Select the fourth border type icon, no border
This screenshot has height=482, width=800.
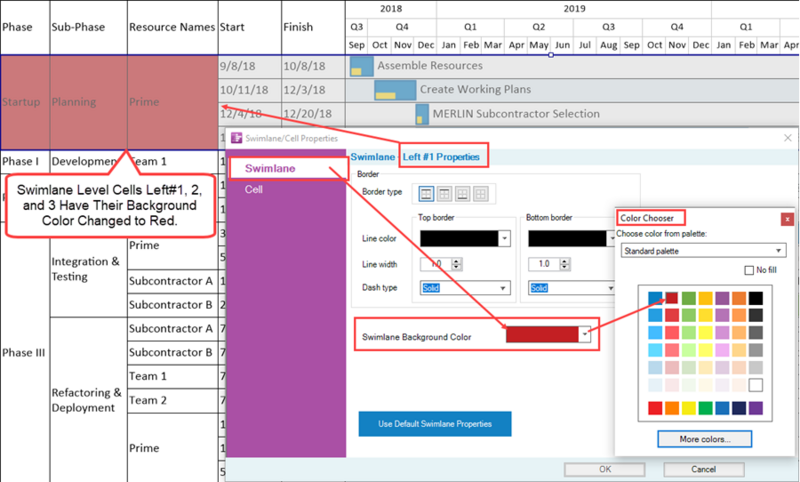coord(481,194)
